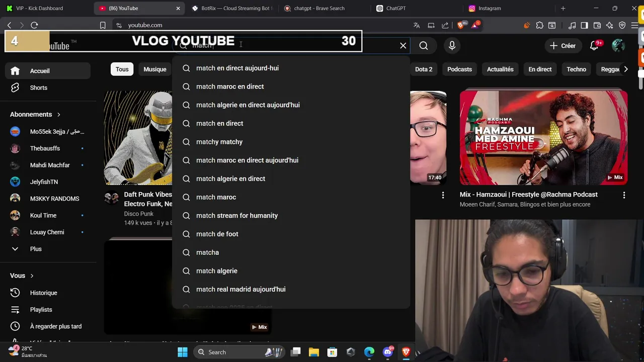The height and width of the screenshot is (362, 644).
Task: Open Discord from the taskbar
Action: (x=388, y=352)
